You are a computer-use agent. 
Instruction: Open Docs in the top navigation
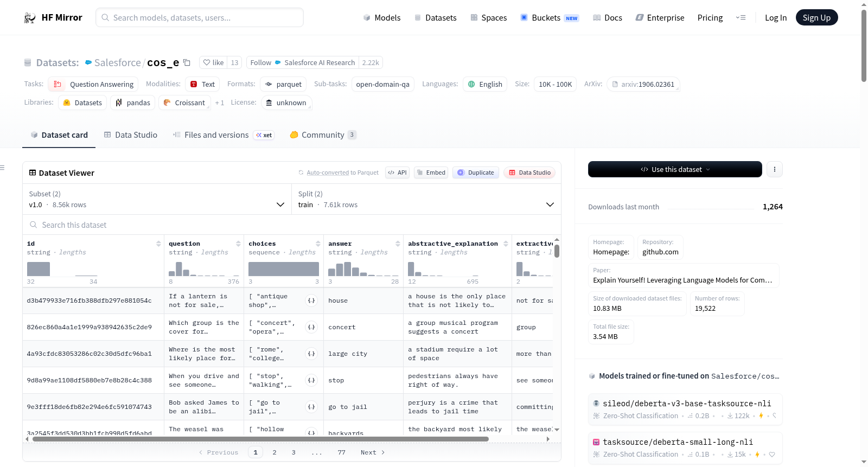click(608, 18)
